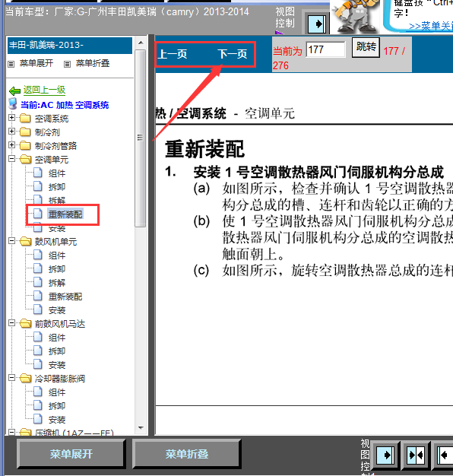Image resolution: width=453 pixels, height=476 pixels.
Task: Click the page number input showing 177
Action: 325,49
